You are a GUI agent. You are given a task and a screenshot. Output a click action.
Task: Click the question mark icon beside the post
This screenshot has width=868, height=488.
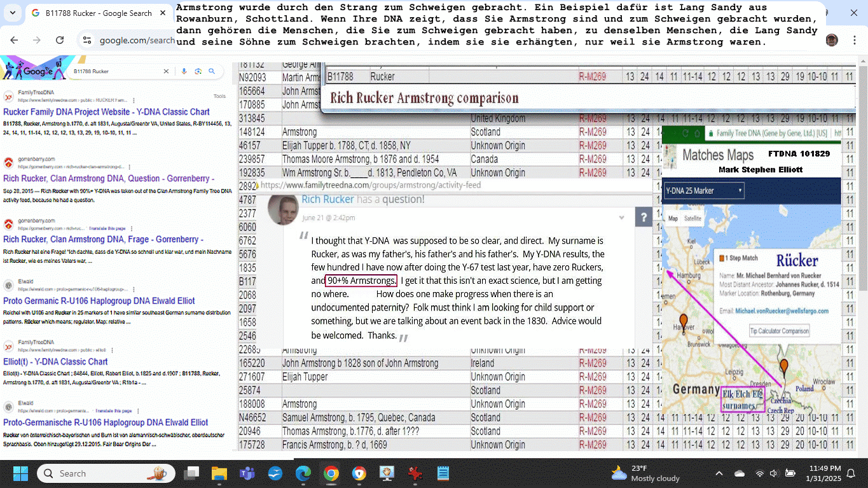pos(644,218)
